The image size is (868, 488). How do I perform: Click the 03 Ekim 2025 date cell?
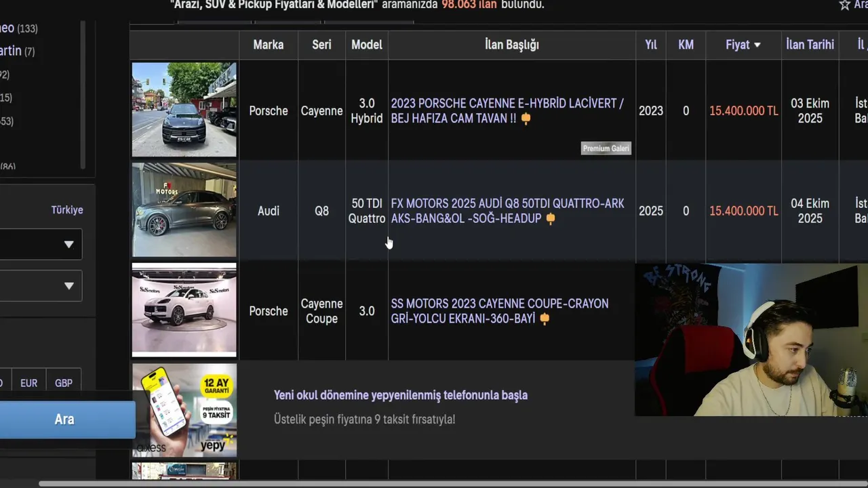[x=810, y=110]
